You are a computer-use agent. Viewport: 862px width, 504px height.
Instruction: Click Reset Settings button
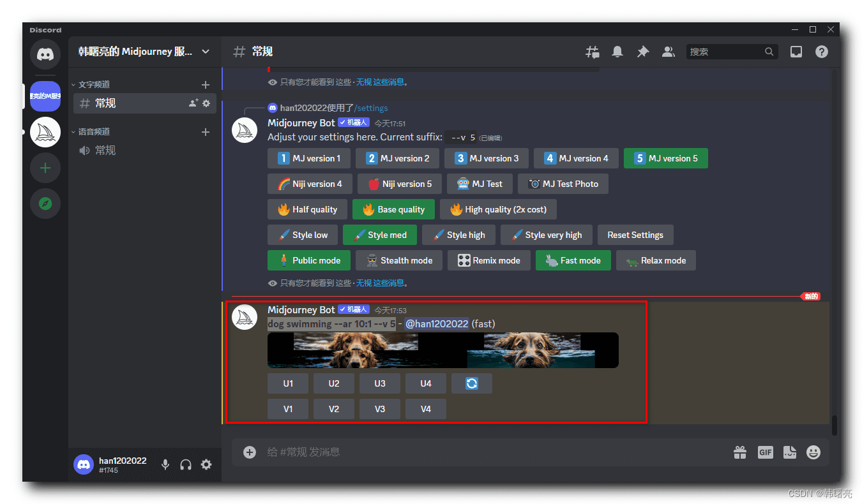tap(635, 235)
